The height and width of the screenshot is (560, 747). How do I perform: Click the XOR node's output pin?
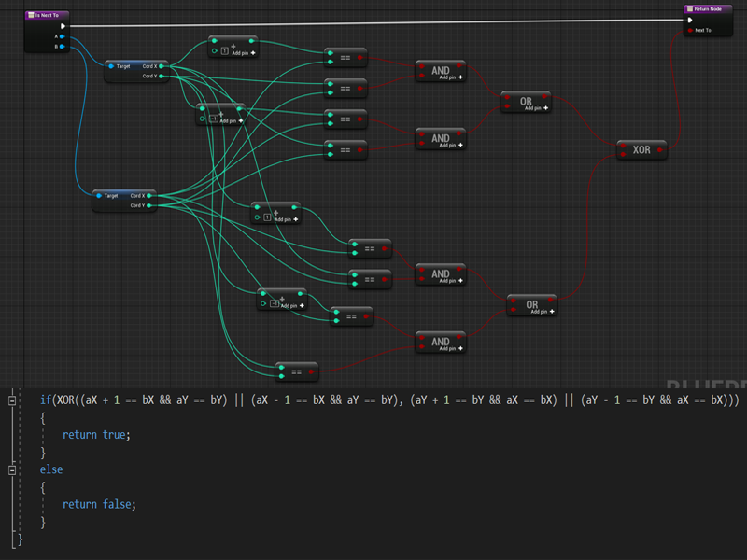pyautogui.click(x=660, y=150)
